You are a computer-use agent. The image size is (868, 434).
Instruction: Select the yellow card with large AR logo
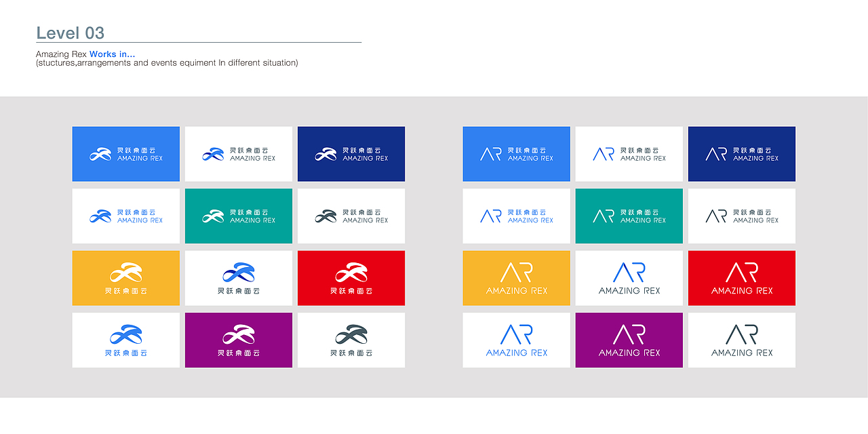click(517, 278)
